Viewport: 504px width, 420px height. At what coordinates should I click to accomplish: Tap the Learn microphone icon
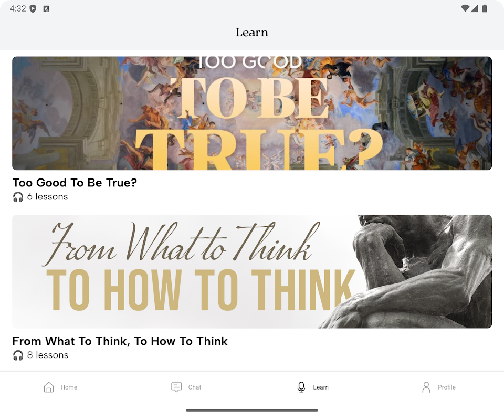pyautogui.click(x=301, y=387)
